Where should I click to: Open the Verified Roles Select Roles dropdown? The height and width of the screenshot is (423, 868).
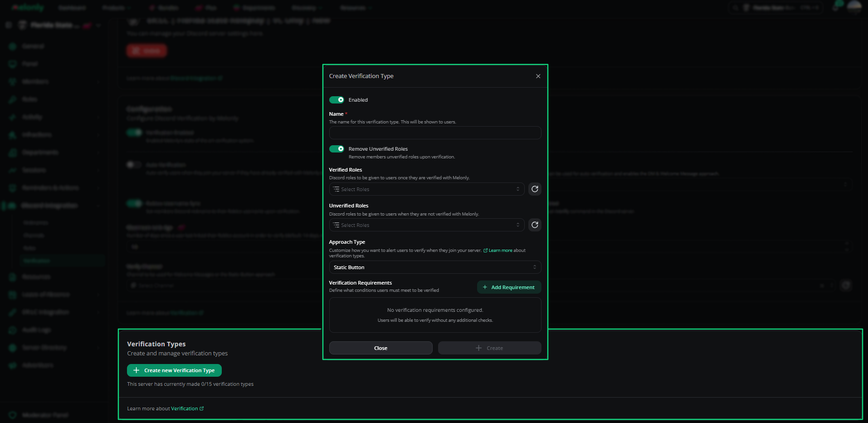click(427, 189)
